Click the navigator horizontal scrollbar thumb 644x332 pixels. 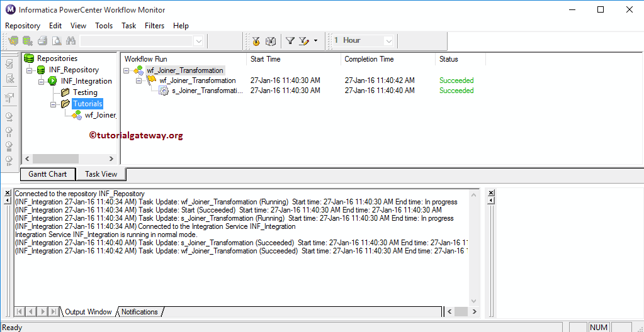(x=55, y=159)
